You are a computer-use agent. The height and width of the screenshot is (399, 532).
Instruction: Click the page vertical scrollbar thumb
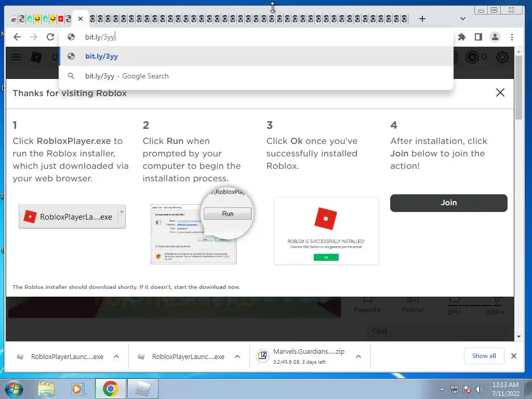tap(518, 87)
